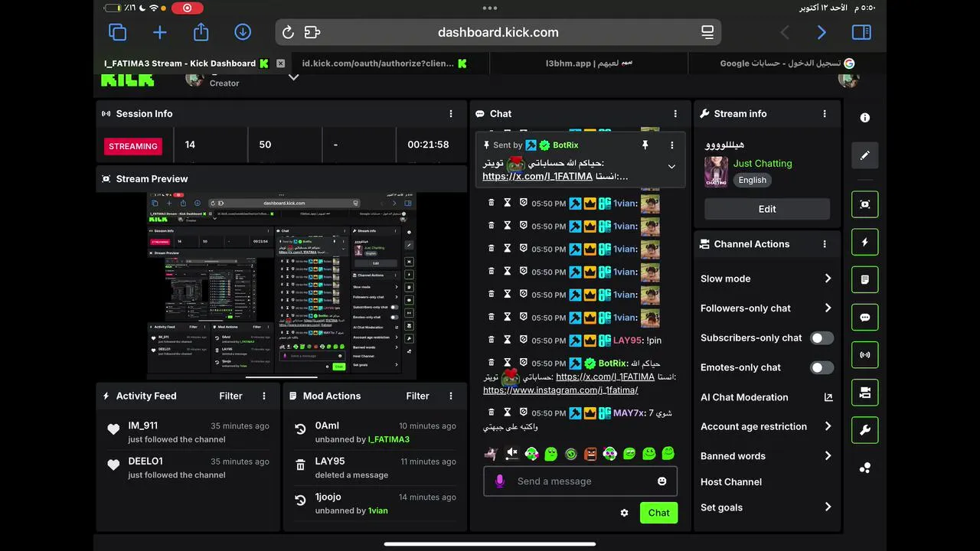
Task: Click the dashboard.kick.com address bar
Action: pyautogui.click(x=498, y=32)
